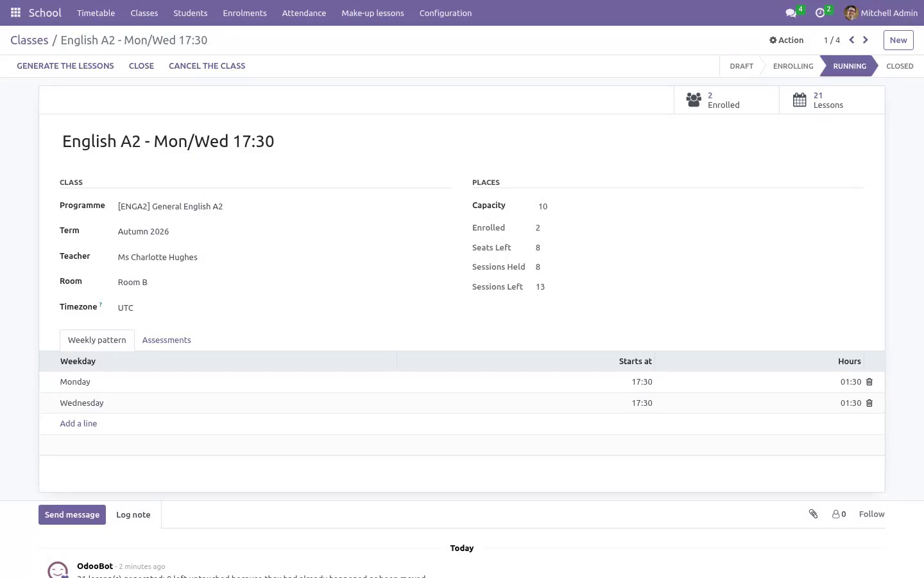The image size is (924, 578).
Task: Open the apps grid menu icon
Action: tap(15, 13)
